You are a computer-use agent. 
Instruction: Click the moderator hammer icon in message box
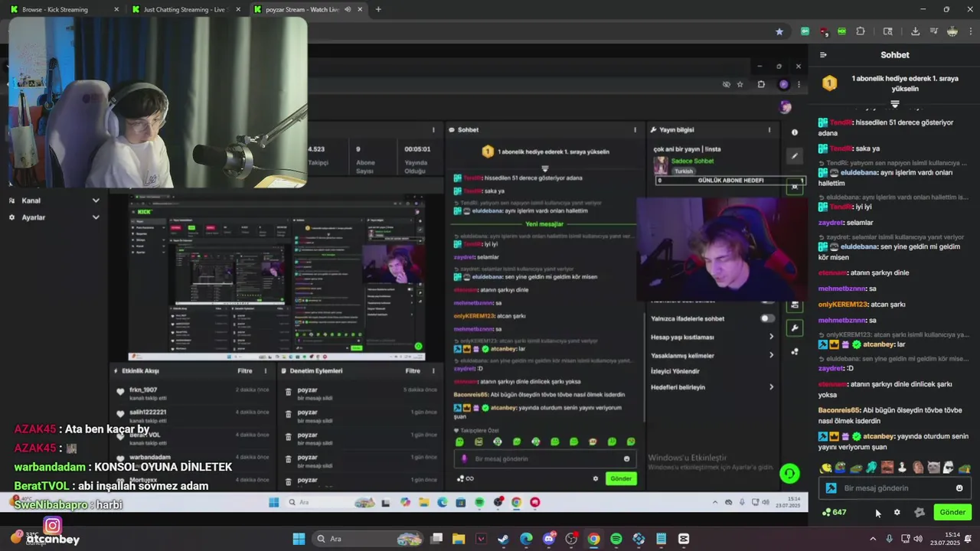coord(831,488)
